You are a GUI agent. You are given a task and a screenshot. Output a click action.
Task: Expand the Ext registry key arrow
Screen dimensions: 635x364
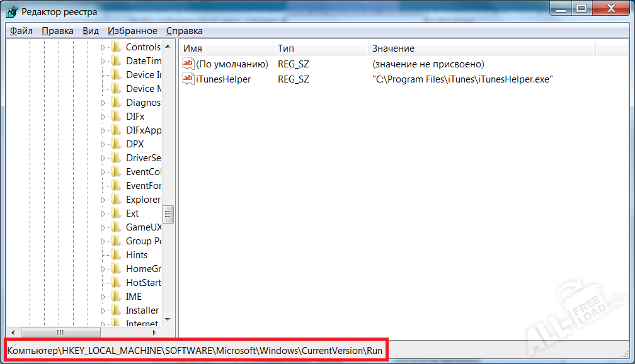[104, 213]
